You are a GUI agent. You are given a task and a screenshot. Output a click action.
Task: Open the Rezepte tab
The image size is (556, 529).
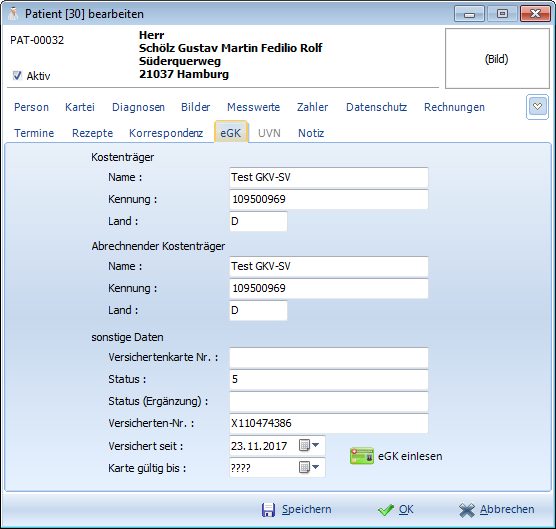(x=93, y=133)
